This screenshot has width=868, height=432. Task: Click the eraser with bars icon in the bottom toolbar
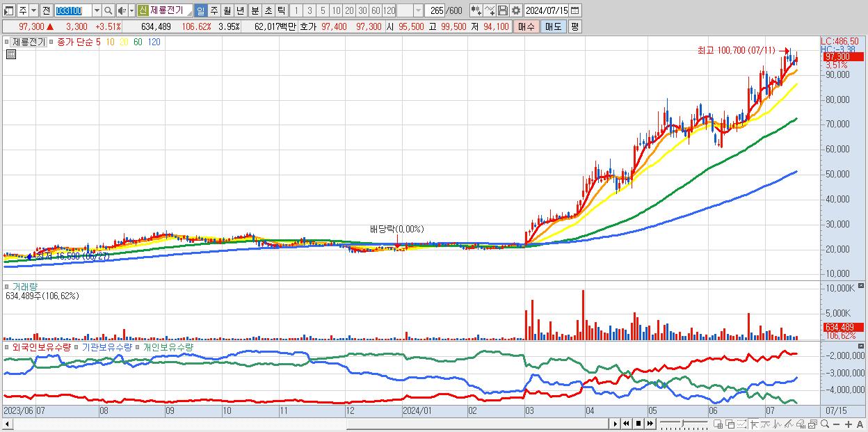point(801,424)
